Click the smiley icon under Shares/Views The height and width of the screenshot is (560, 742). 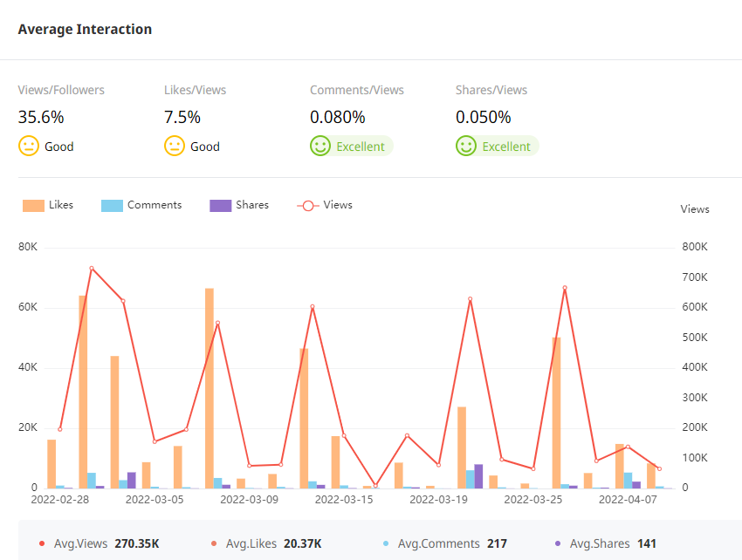click(466, 147)
